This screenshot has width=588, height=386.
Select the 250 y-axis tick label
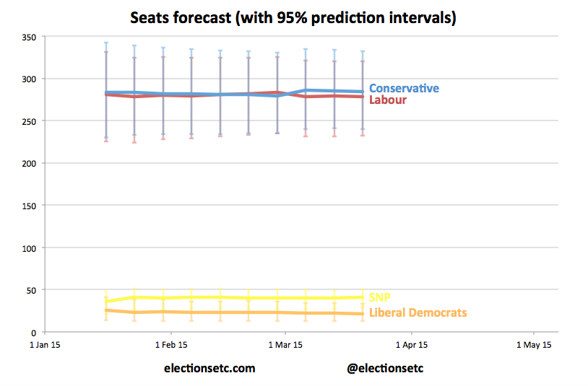point(26,120)
